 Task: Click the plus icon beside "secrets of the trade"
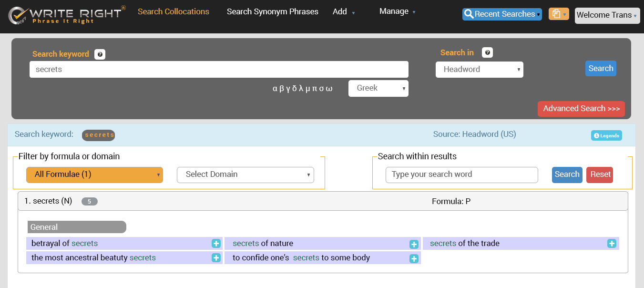tap(612, 244)
